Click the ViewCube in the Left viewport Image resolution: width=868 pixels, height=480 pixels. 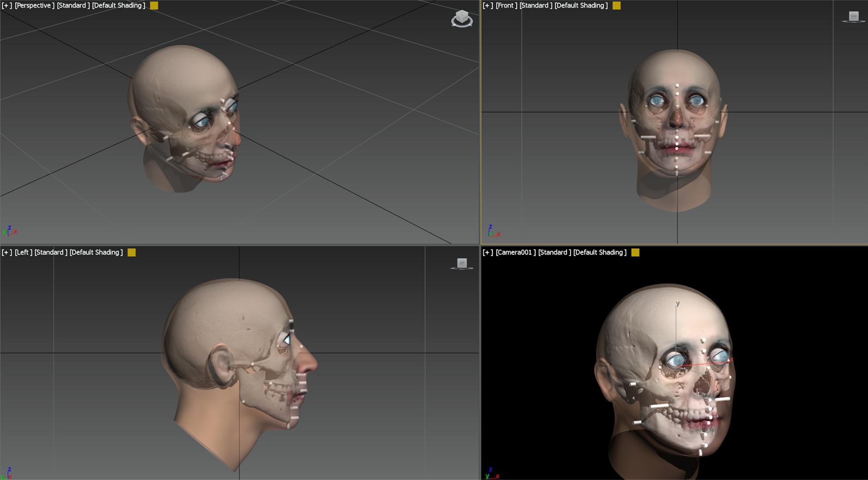tap(462, 263)
